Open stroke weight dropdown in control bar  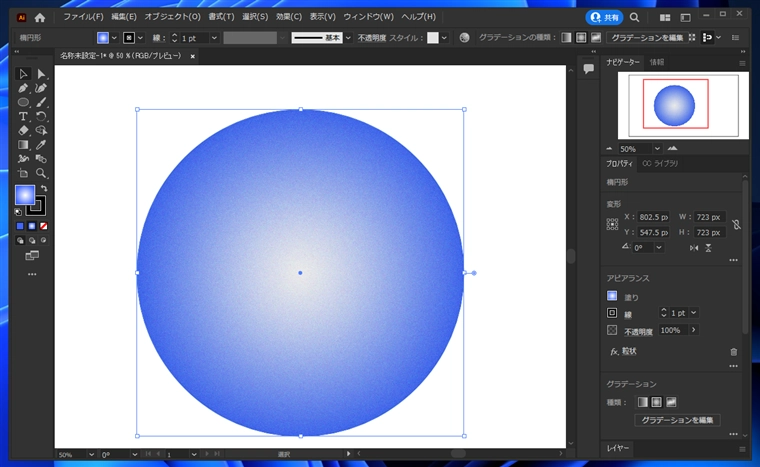(214, 38)
